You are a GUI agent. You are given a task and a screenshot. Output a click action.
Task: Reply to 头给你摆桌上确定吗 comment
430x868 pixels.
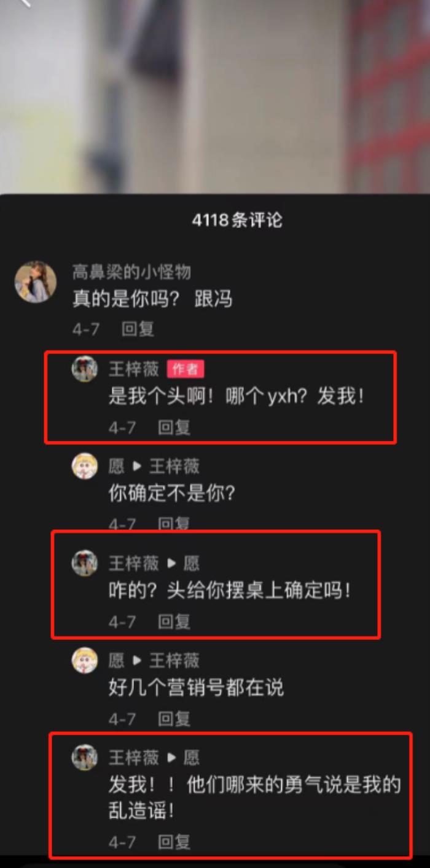coord(174,621)
